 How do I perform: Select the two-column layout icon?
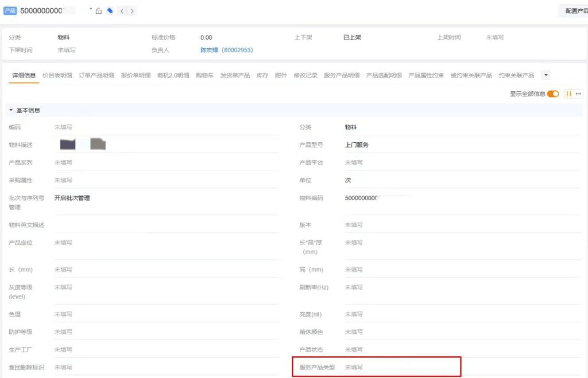click(569, 94)
